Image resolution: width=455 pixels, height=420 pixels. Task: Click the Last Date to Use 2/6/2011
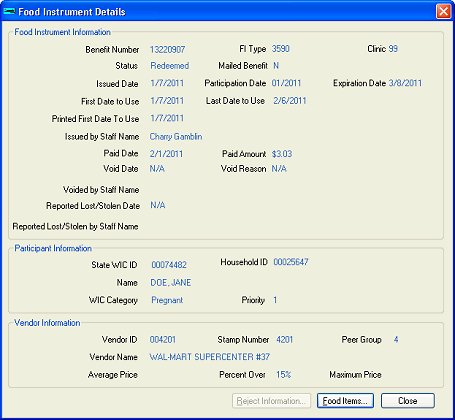[x=290, y=101]
